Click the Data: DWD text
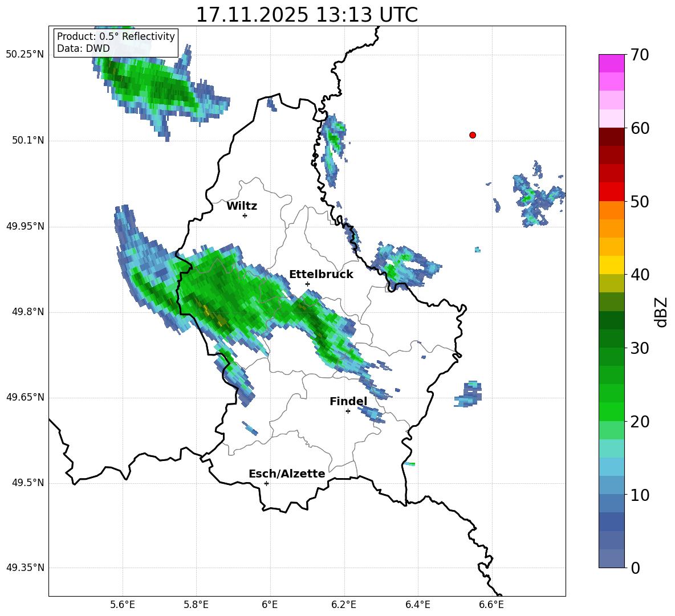Viewport: 675px width, 616px height. (83, 48)
